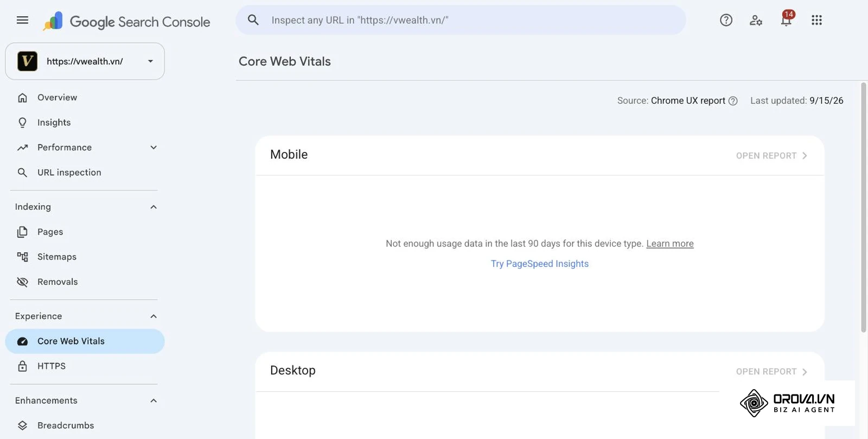
Task: Focus the Inspect any URL search field
Action: click(x=461, y=20)
